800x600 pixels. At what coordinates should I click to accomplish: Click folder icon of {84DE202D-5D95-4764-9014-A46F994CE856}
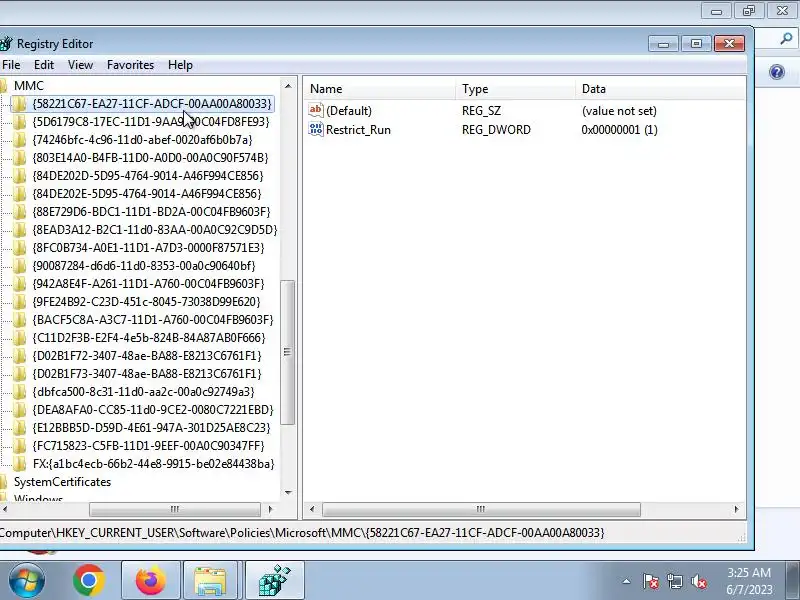19,176
